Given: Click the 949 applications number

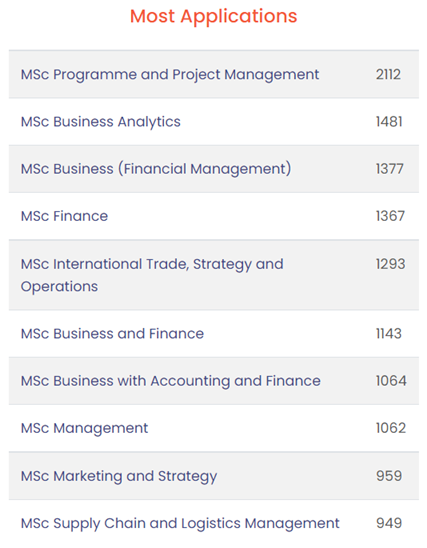Looking at the screenshot, I should [389, 523].
